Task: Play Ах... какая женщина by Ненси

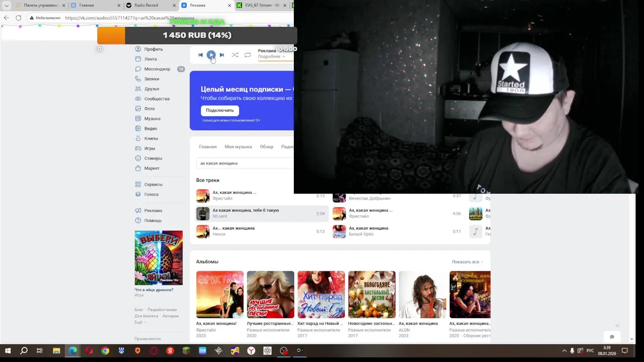Action: pyautogui.click(x=262, y=231)
